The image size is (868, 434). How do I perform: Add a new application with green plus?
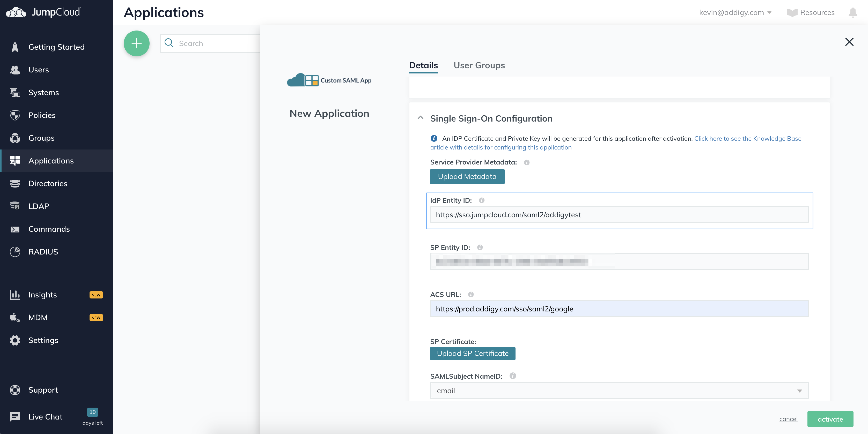pyautogui.click(x=136, y=43)
